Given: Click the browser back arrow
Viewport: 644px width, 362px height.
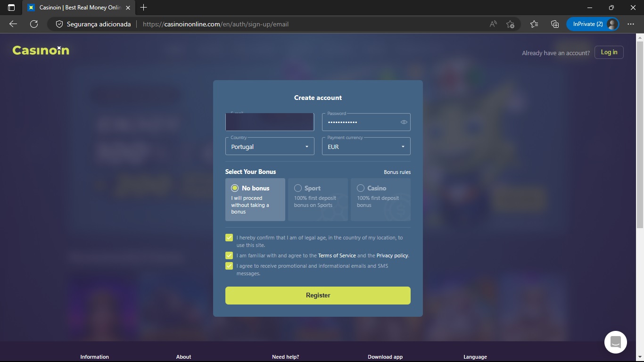Looking at the screenshot, I should [13, 24].
